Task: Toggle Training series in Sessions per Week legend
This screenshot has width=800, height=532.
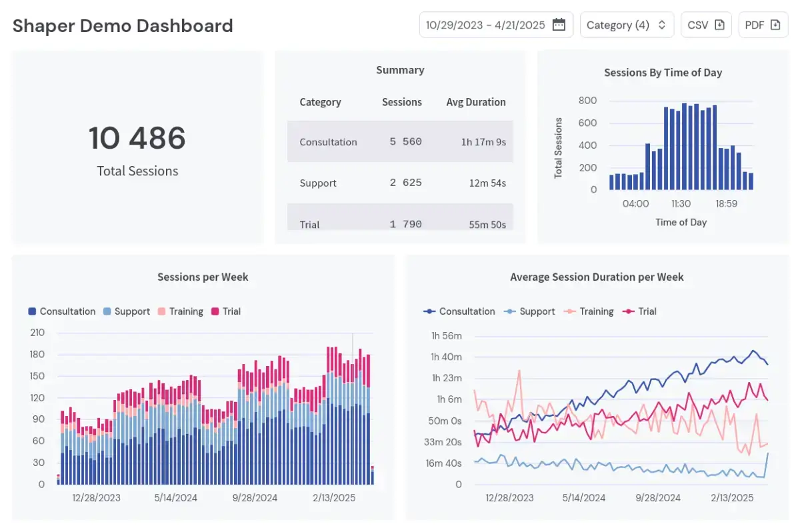Action: [x=180, y=311]
